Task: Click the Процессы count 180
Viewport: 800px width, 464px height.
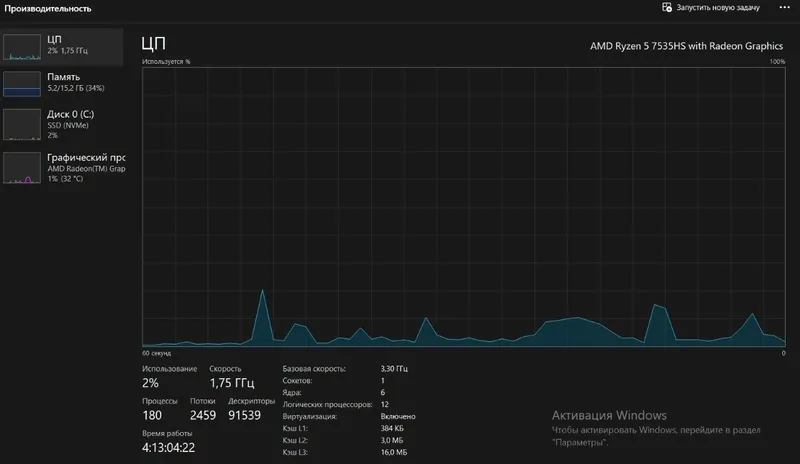Action: (x=152, y=416)
